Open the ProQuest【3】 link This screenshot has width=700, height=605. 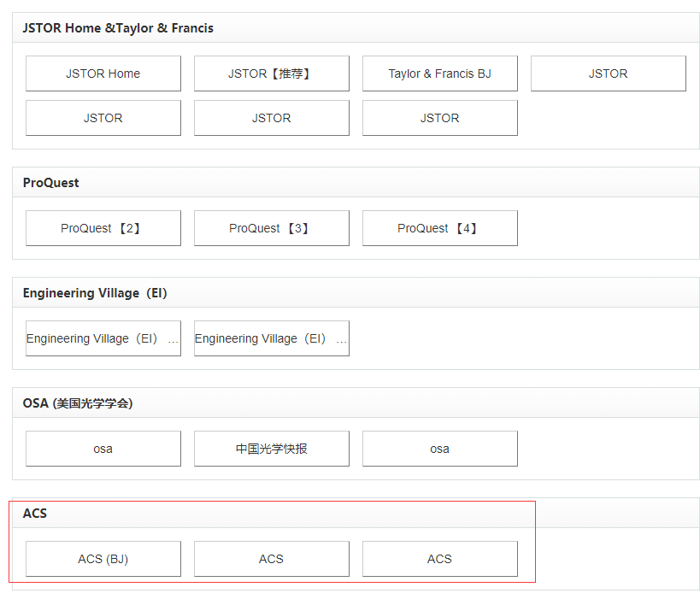click(x=272, y=228)
